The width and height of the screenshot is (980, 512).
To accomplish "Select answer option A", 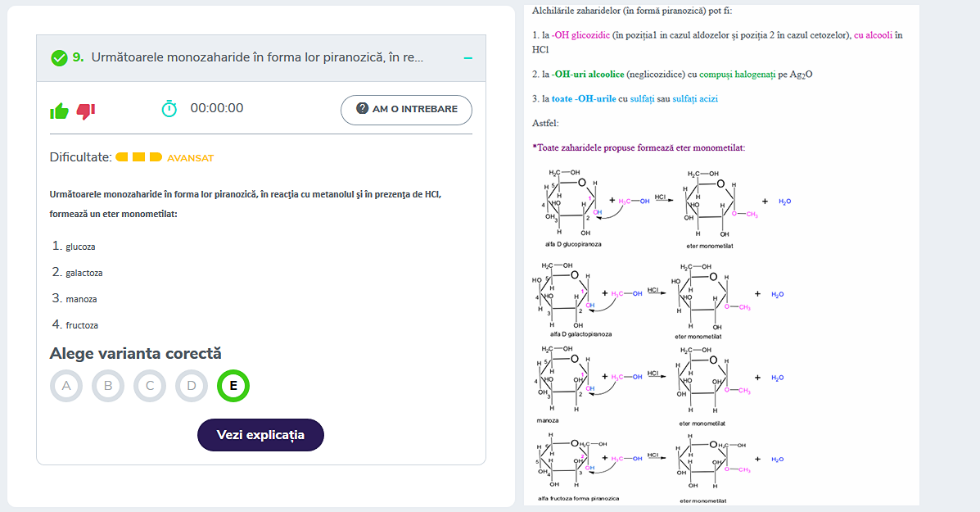I will pyautogui.click(x=66, y=386).
